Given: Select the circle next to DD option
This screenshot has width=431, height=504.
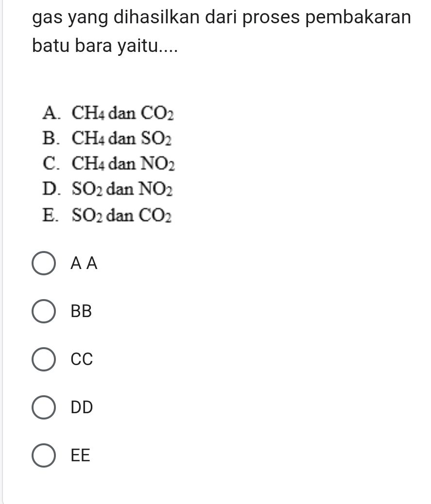Looking at the screenshot, I should [43, 407].
